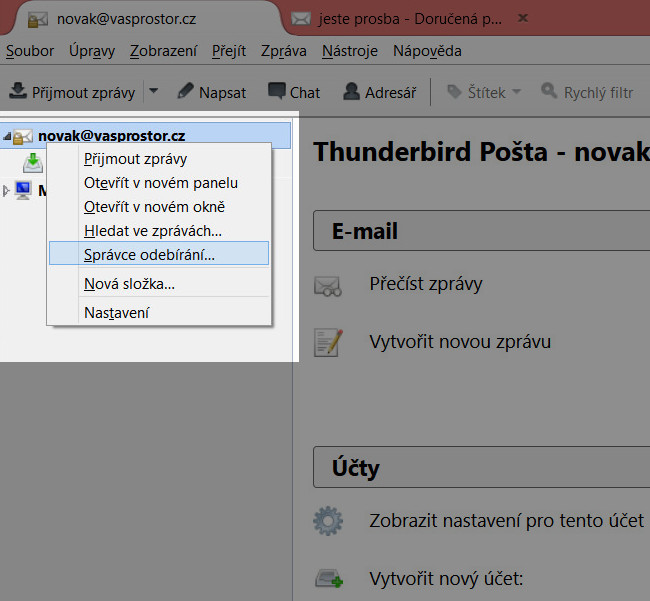Image resolution: width=650 pixels, height=601 pixels.
Task: Click the Účty section header
Action: tap(481, 467)
